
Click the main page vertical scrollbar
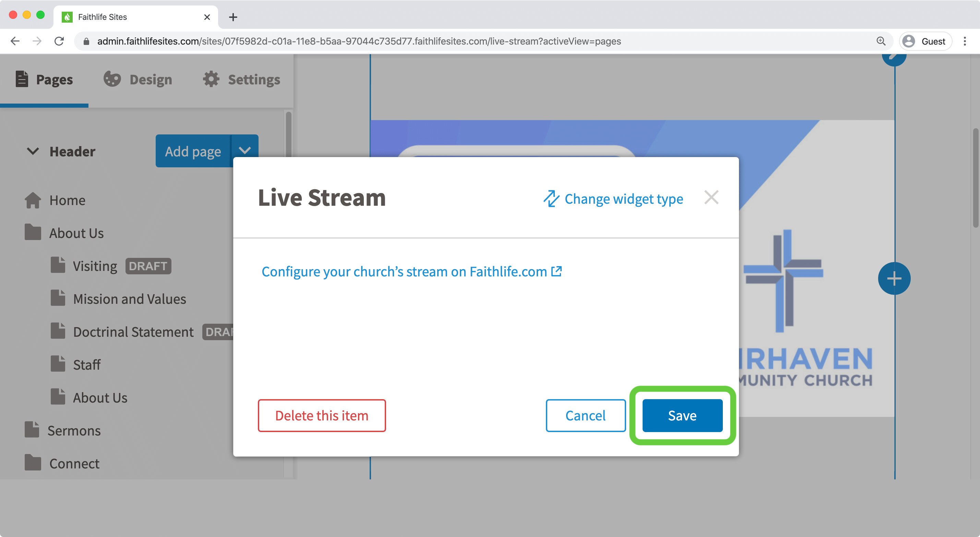(976, 177)
